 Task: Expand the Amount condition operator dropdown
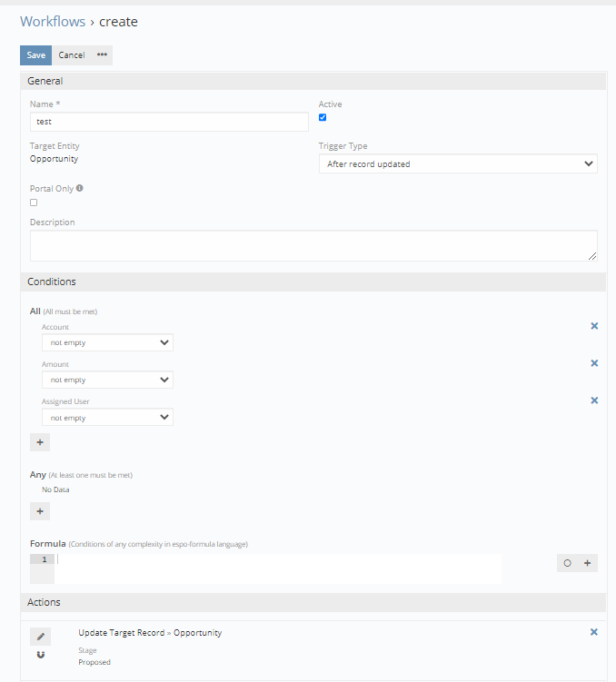(x=107, y=380)
